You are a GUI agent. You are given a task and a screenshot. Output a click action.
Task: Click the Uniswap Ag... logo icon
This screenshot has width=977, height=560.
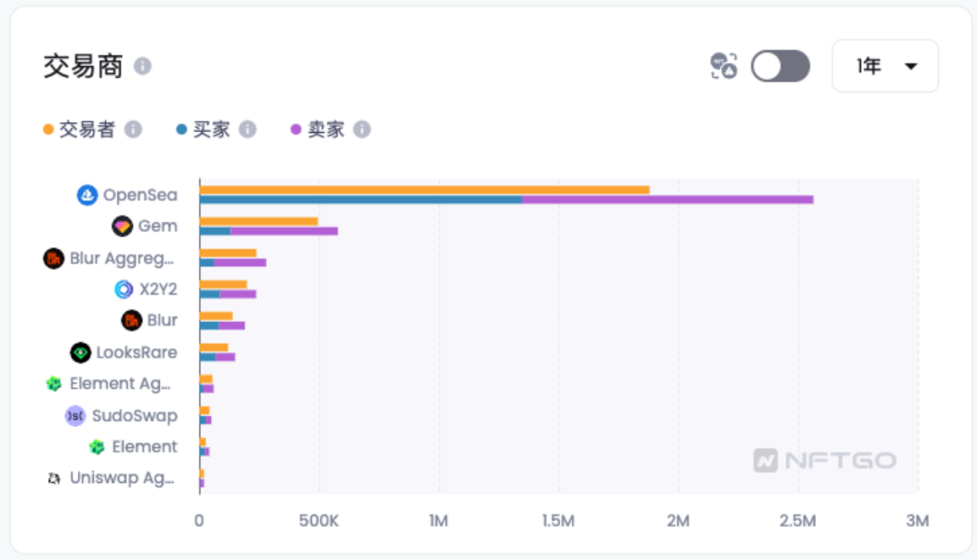pos(53,479)
